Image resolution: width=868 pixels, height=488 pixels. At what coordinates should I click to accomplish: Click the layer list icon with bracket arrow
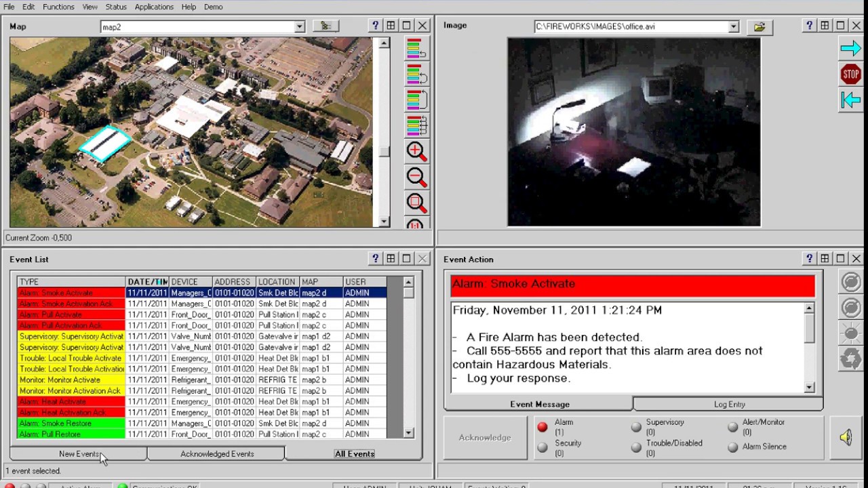(x=416, y=100)
